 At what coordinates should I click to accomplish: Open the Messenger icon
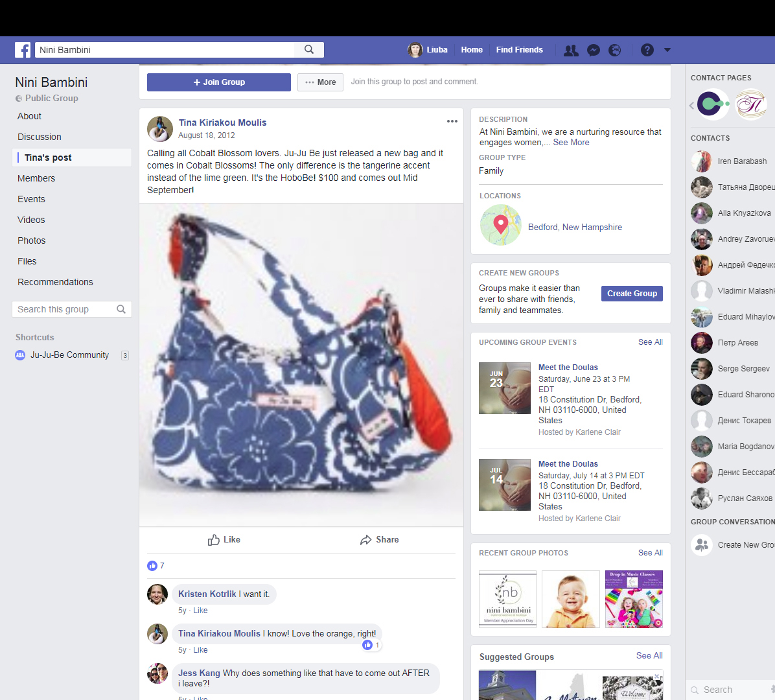(x=593, y=50)
